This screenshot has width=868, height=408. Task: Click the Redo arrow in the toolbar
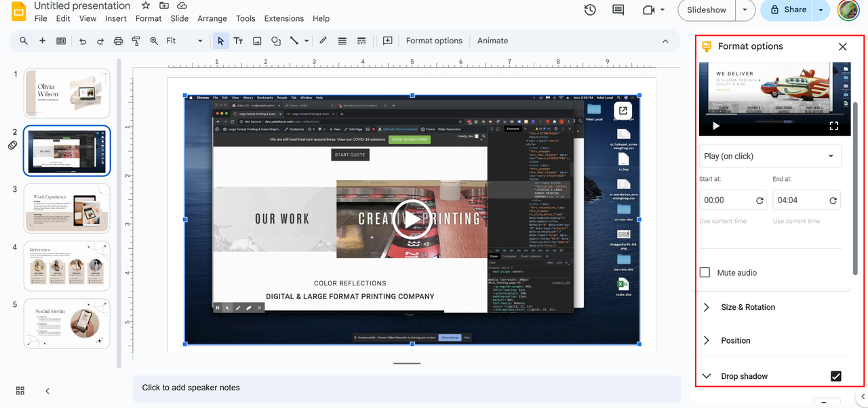(100, 41)
